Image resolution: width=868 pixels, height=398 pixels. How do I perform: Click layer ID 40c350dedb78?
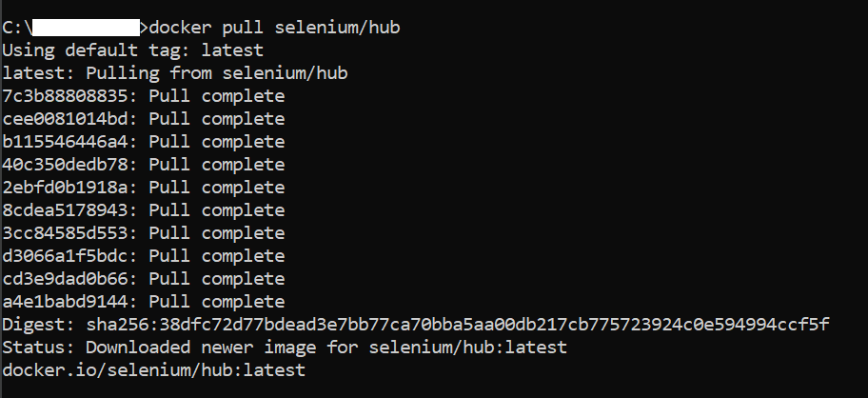(x=66, y=165)
